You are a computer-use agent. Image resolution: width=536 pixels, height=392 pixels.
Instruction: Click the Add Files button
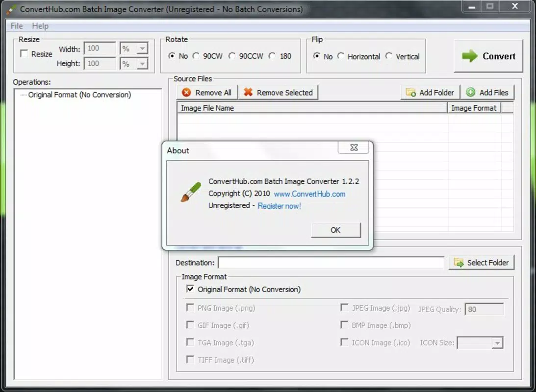coord(487,93)
